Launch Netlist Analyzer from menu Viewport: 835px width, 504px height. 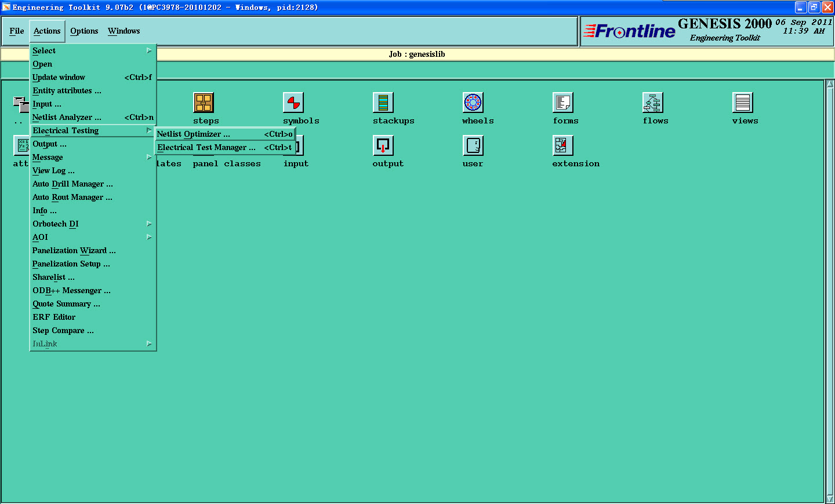(x=93, y=117)
